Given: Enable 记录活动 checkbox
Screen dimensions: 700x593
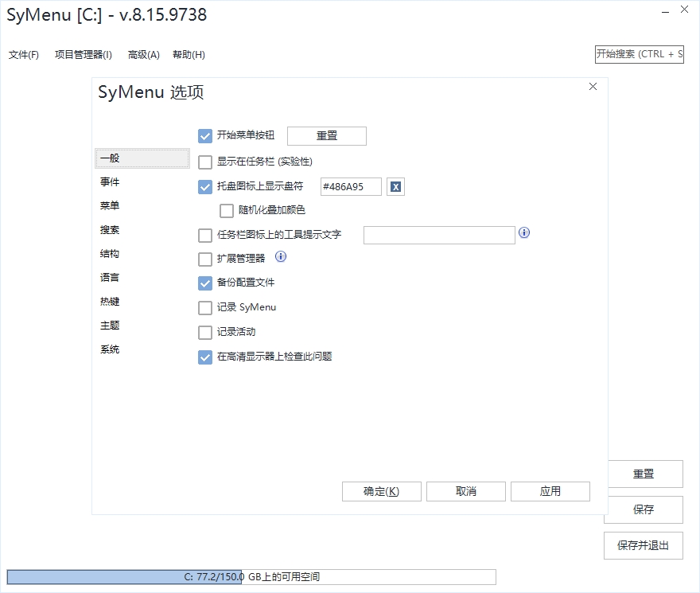Looking at the screenshot, I should pyautogui.click(x=205, y=332).
